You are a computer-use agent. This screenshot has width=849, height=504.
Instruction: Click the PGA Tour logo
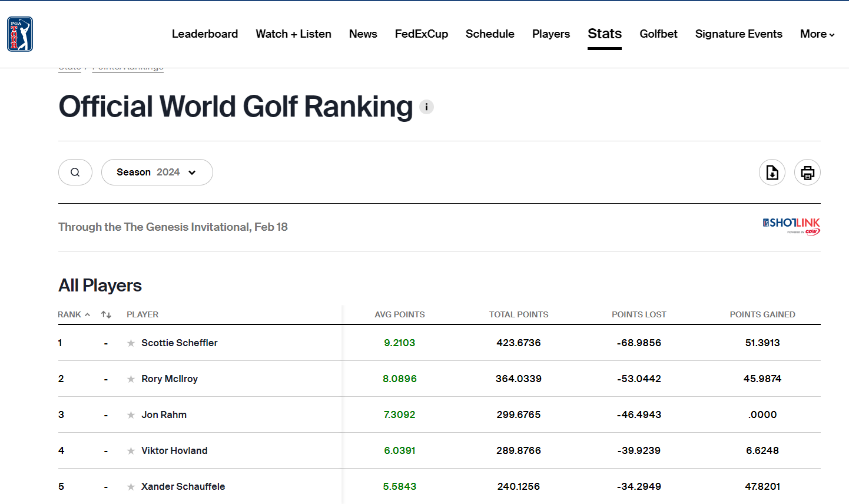pos(19,34)
